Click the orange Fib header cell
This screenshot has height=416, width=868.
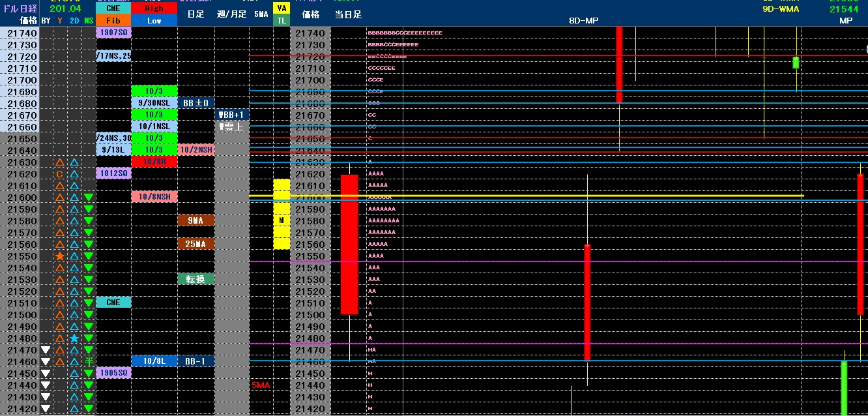pos(113,20)
